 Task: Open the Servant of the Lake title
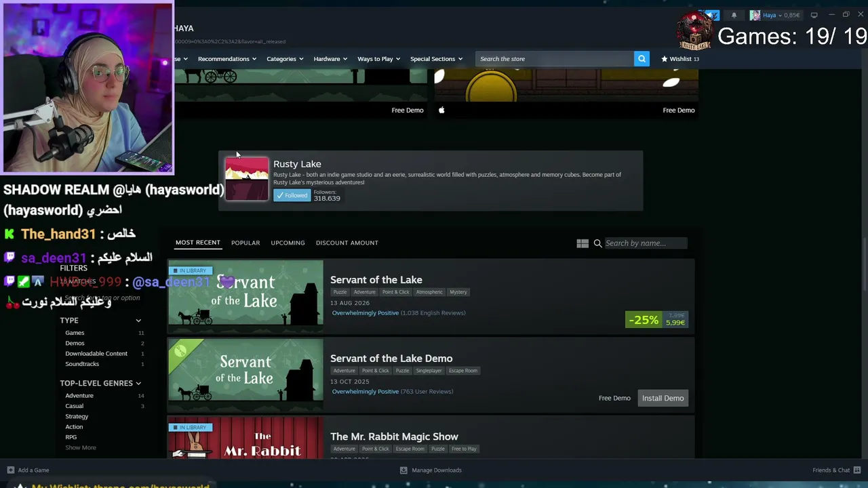(x=376, y=279)
